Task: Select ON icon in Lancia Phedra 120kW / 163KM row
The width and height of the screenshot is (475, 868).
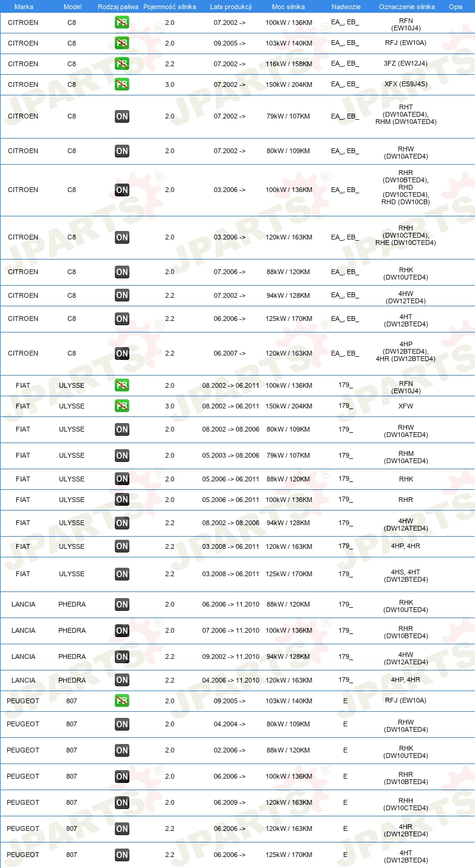Action: 121,680
